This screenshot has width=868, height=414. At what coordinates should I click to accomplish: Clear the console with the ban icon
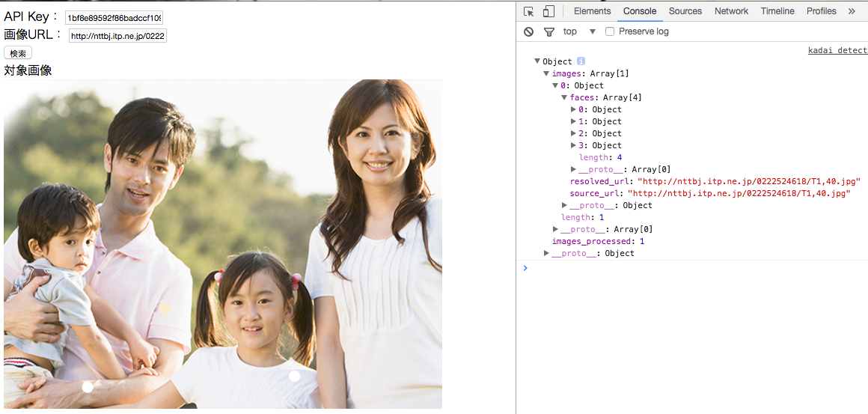[x=529, y=31]
